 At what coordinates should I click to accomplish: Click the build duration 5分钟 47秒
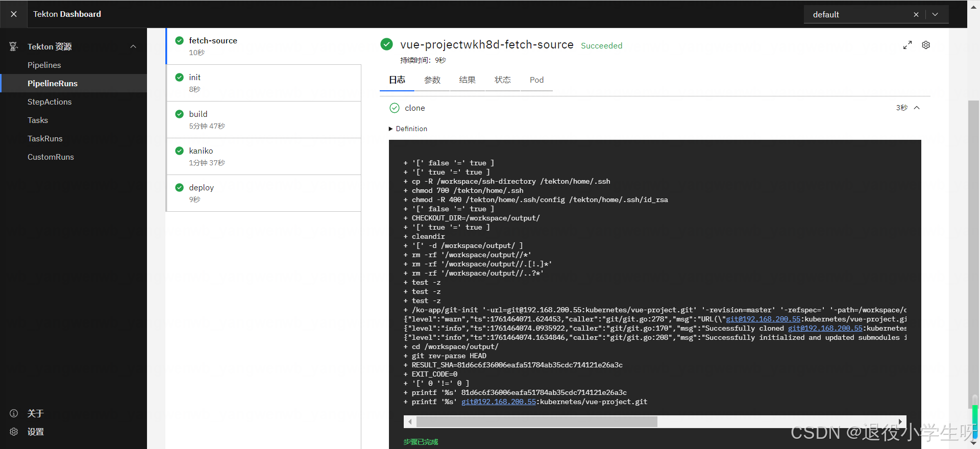point(207,126)
